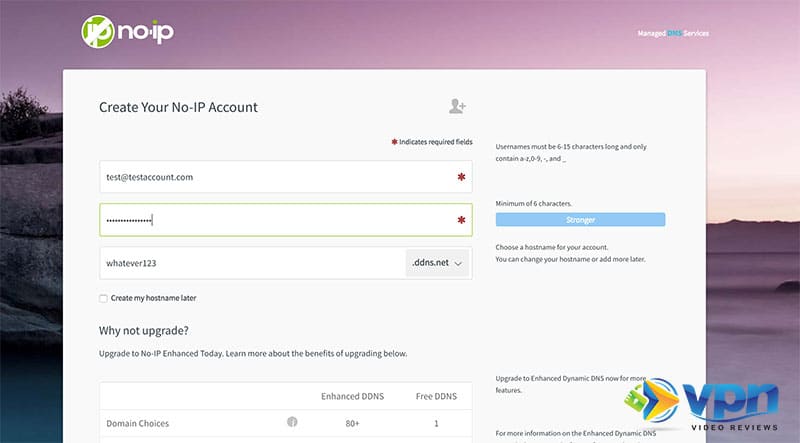Click the Minimum of 6 characters hint

click(534, 203)
